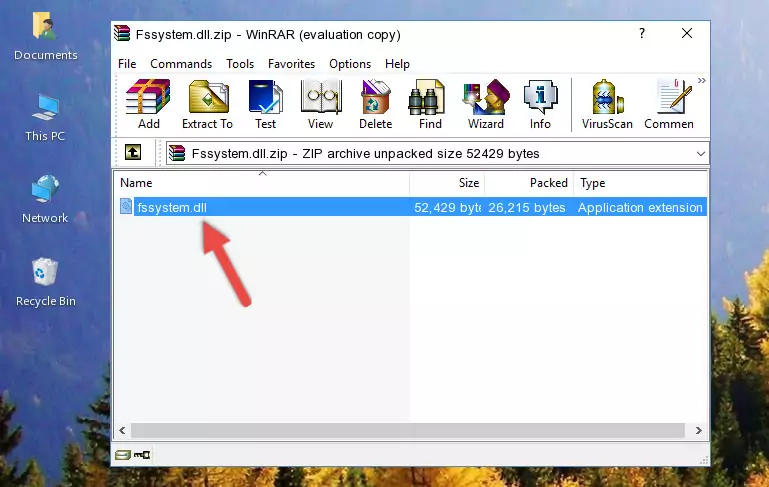
Task: Open the File menu
Action: [127, 64]
